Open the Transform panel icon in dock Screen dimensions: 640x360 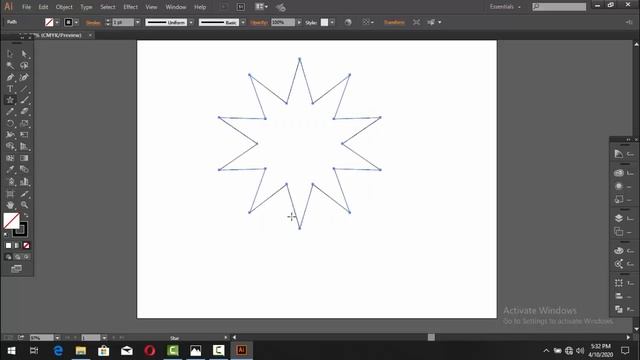point(619,282)
